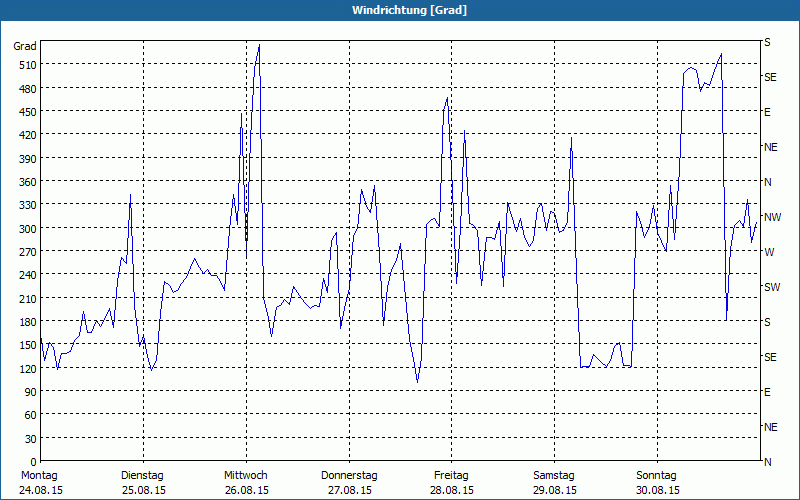The width and height of the screenshot is (800, 500).
Task: Click the 180 y-axis value
Action: point(28,322)
